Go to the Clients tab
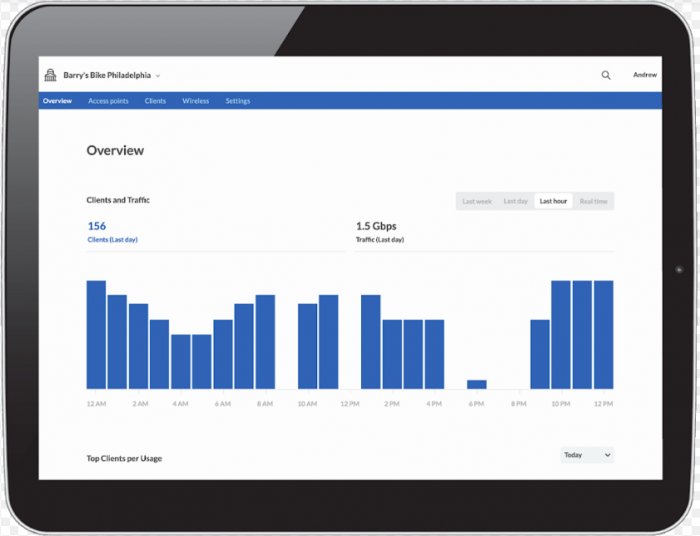700x536 pixels. coord(155,101)
